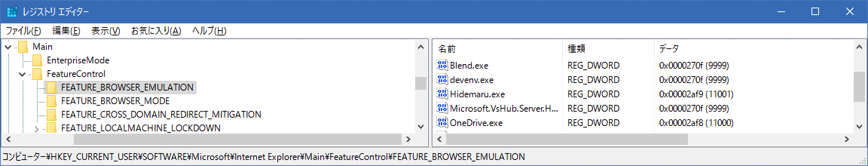Click the DWORD icon beside Hidemaru.exe

point(442,94)
